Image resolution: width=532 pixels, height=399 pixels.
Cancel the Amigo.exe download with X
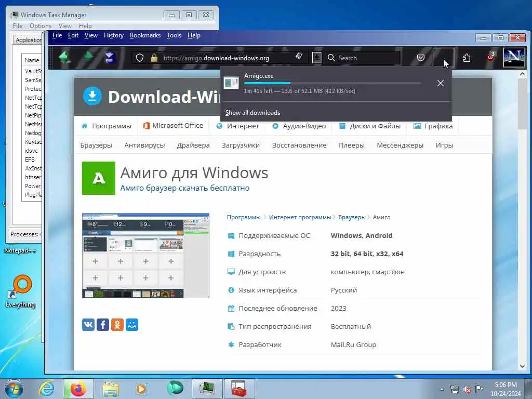click(x=441, y=83)
